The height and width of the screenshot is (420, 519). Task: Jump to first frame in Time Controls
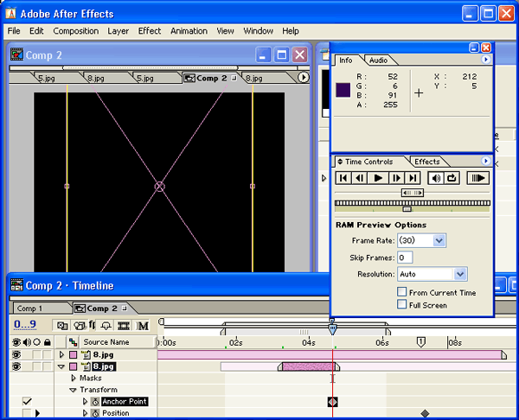343,178
